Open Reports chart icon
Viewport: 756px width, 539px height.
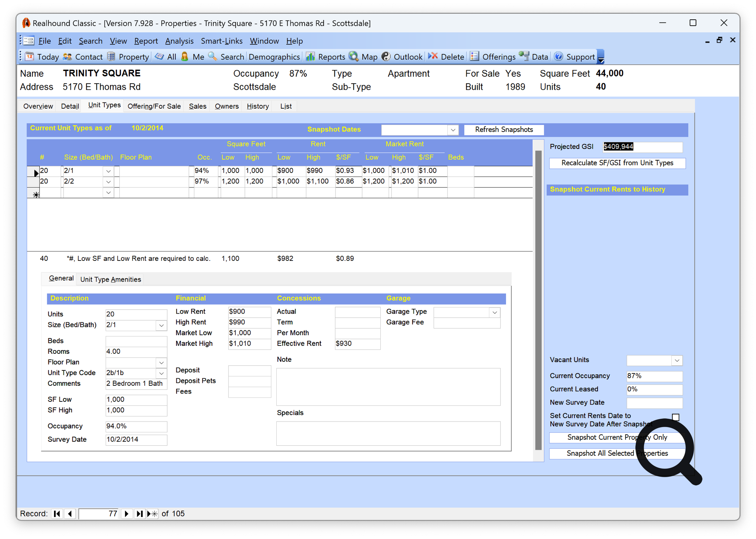pos(311,56)
